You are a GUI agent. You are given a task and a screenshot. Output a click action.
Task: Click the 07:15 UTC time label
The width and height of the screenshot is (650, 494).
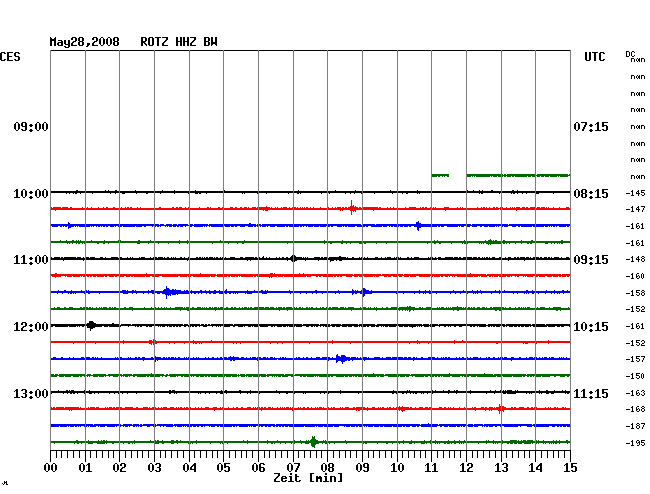click(x=591, y=127)
